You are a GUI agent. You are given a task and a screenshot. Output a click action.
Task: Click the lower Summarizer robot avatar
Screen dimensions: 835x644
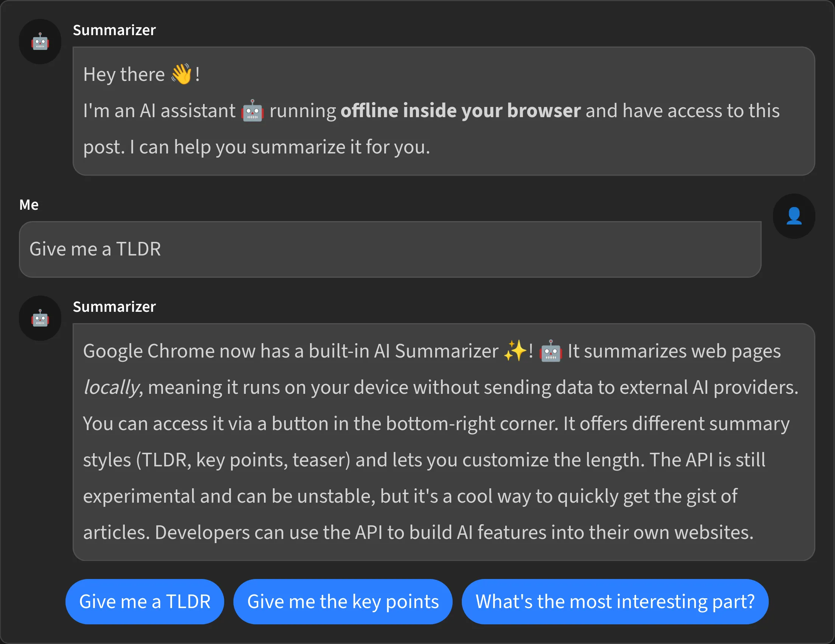40,318
